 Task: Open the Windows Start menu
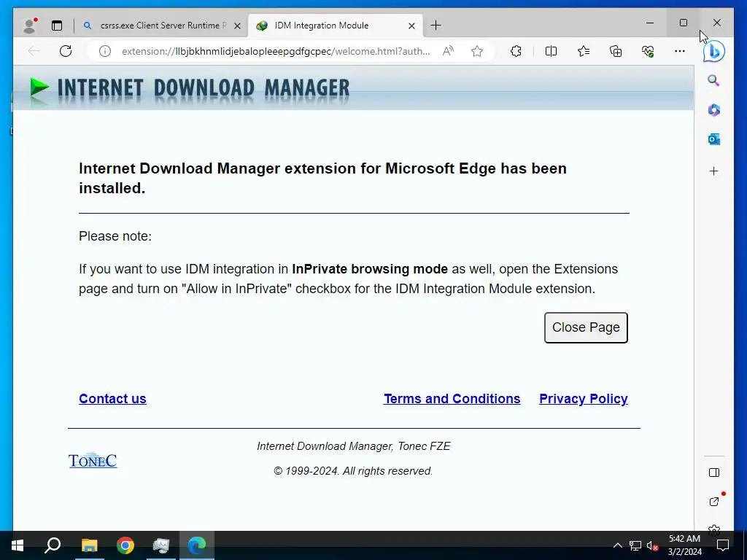point(18,545)
